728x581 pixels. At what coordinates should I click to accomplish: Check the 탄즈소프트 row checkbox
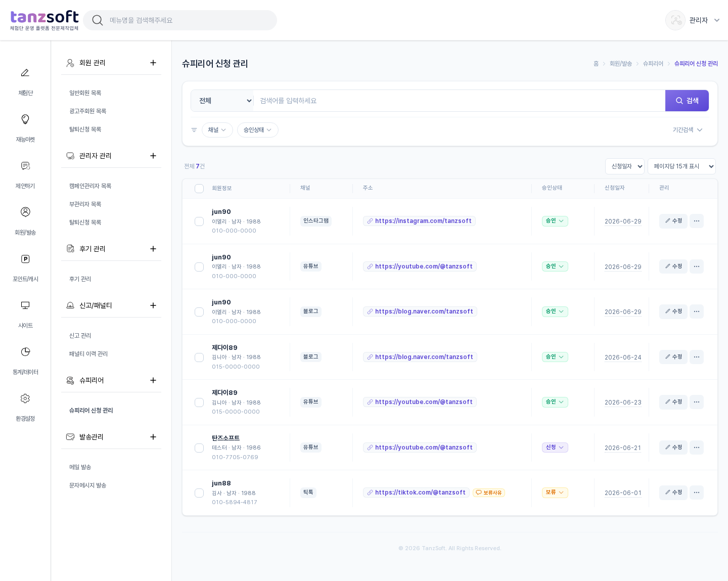[x=199, y=448]
